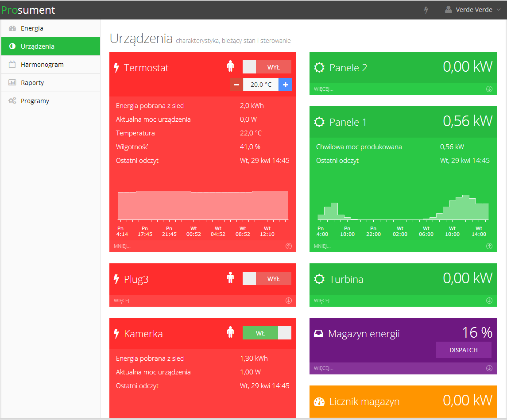Open the Energia menu item
The image size is (507, 420).
(x=51, y=28)
